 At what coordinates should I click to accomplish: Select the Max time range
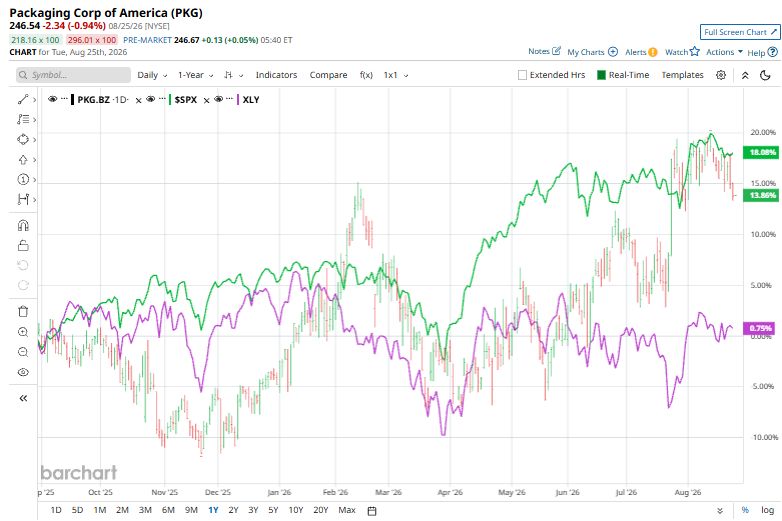347,510
